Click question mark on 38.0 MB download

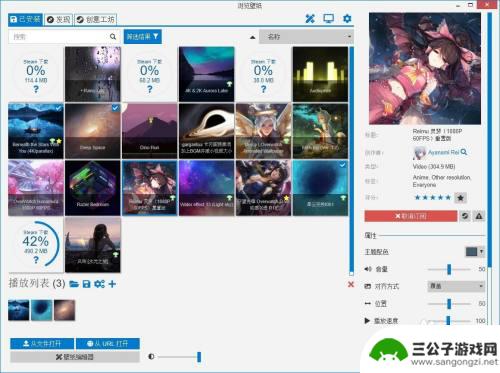tap(263, 89)
